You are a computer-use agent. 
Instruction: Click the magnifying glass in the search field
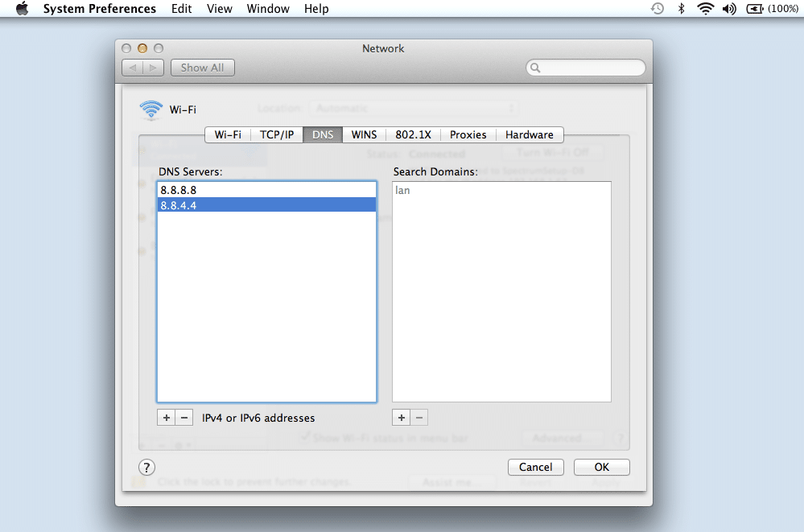[x=534, y=68]
